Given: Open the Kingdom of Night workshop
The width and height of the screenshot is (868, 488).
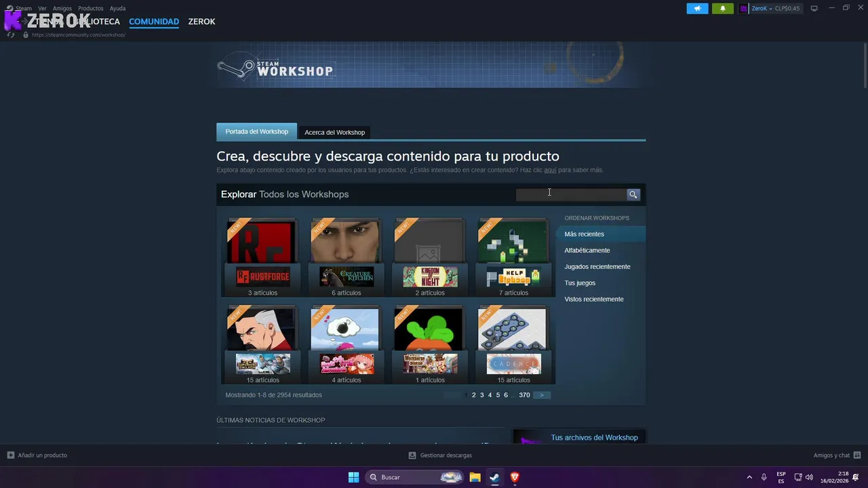Looking at the screenshot, I should point(430,241).
